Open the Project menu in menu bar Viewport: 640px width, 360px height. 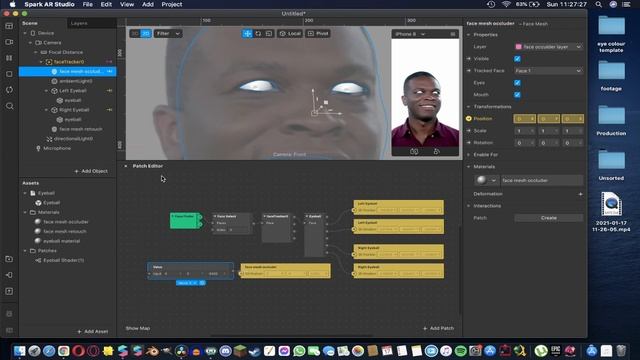171,4
